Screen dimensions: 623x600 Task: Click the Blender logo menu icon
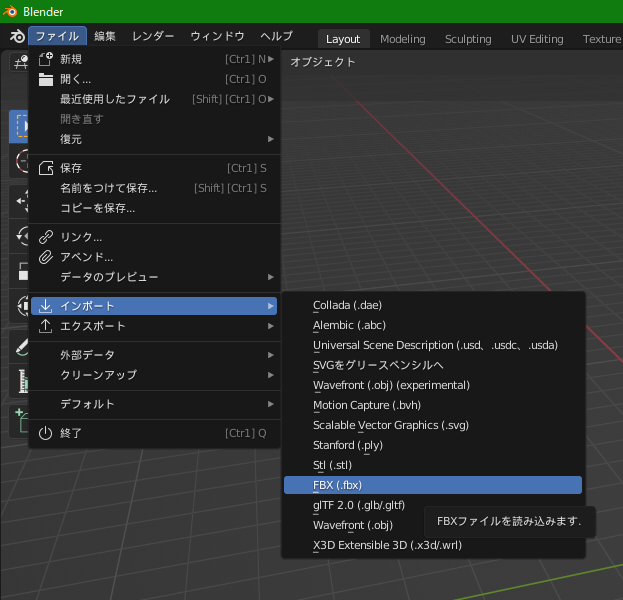(x=17, y=37)
